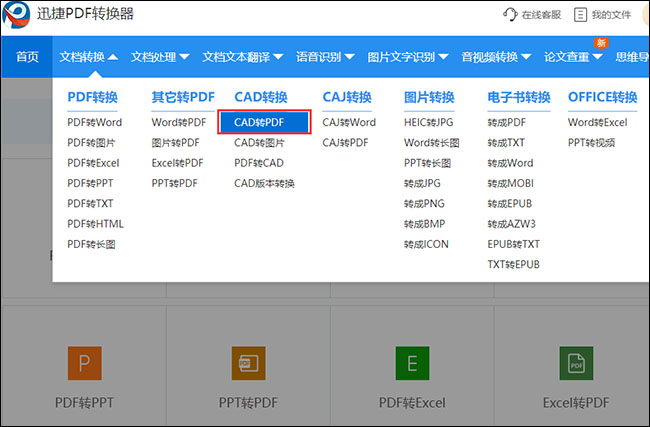This screenshot has height=427, width=650.
Task: Select PDF转Excel in the dropdown menu
Action: 93,163
